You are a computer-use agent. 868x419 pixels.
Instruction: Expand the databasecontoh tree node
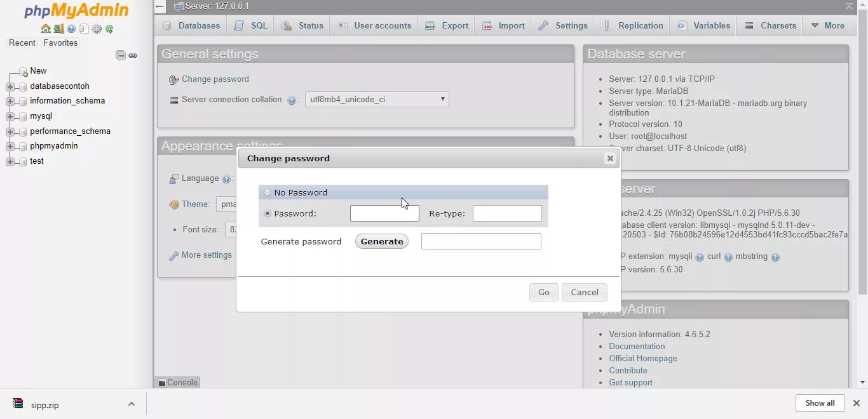tap(10, 87)
